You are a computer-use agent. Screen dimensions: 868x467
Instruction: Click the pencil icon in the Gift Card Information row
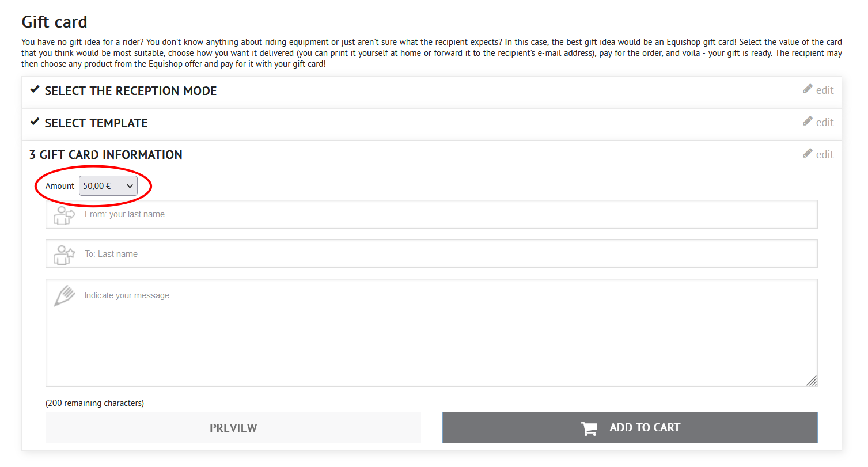point(808,154)
